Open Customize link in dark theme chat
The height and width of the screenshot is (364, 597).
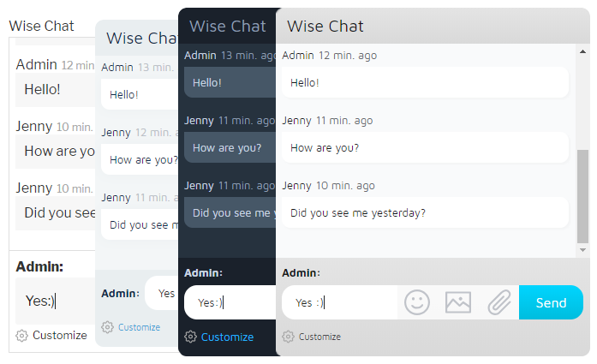[x=227, y=337]
